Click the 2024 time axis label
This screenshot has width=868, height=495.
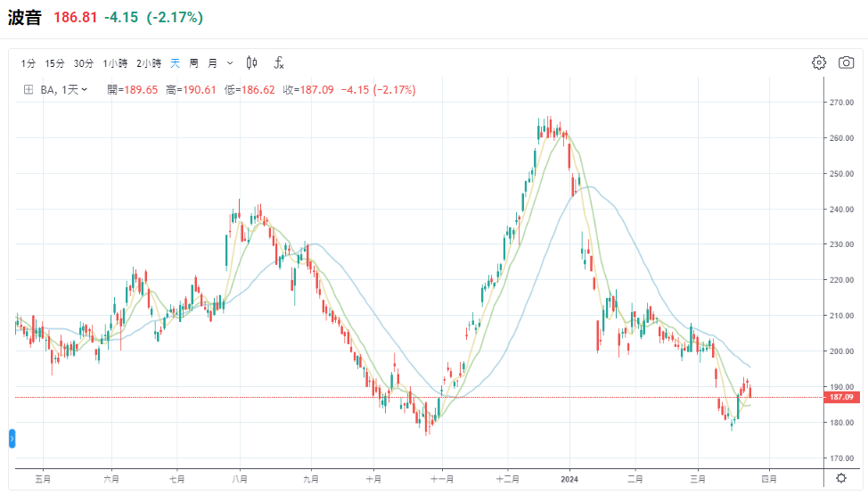click(x=569, y=479)
